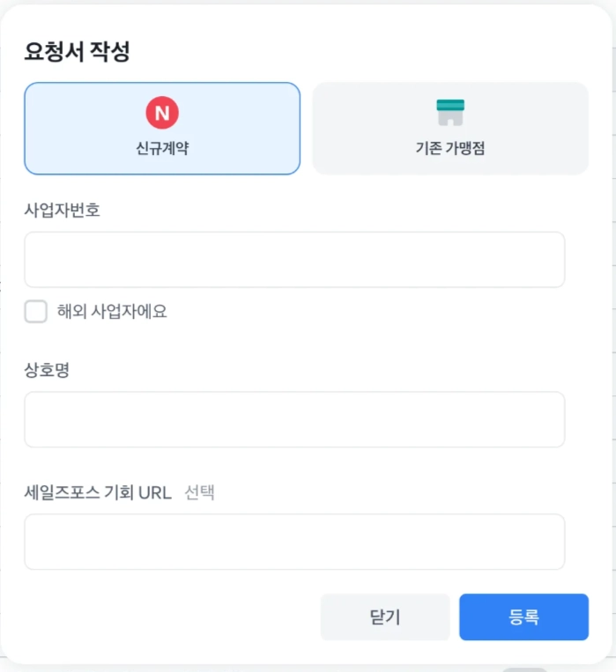
Task: Click the gray 선택 optional tag
Action: click(x=200, y=493)
